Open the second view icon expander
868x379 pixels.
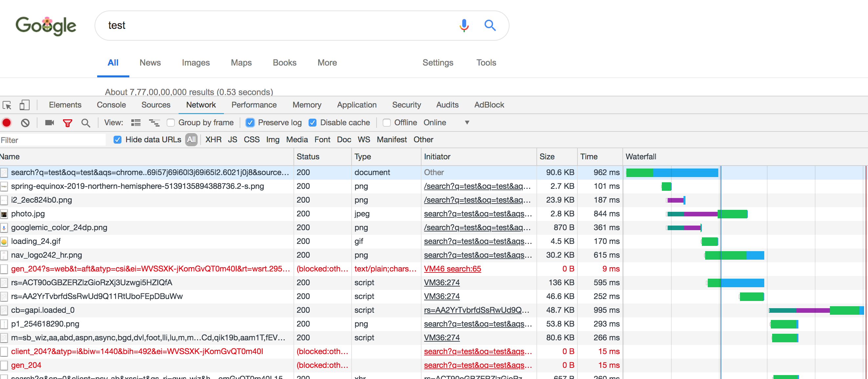tap(152, 123)
